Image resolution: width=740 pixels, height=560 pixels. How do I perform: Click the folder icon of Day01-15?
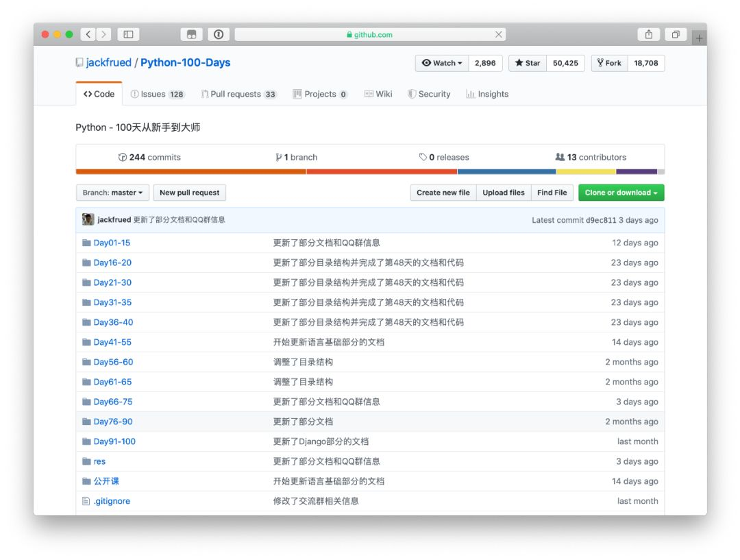(x=86, y=242)
